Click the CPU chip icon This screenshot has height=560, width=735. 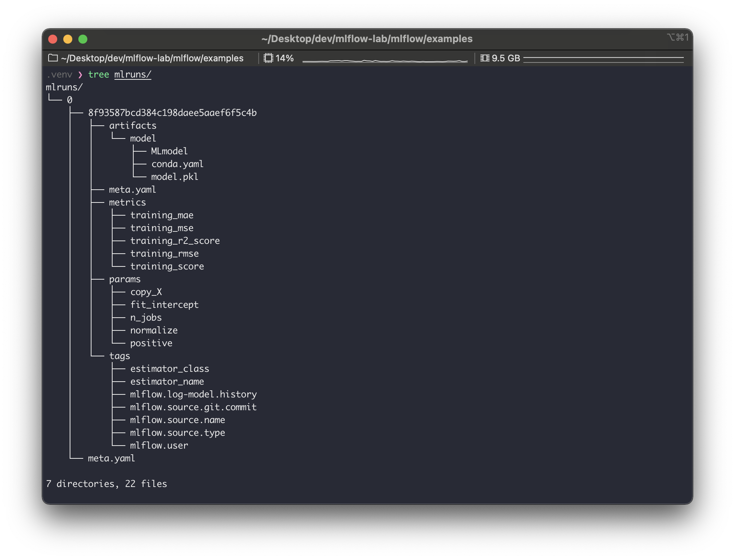tap(268, 58)
